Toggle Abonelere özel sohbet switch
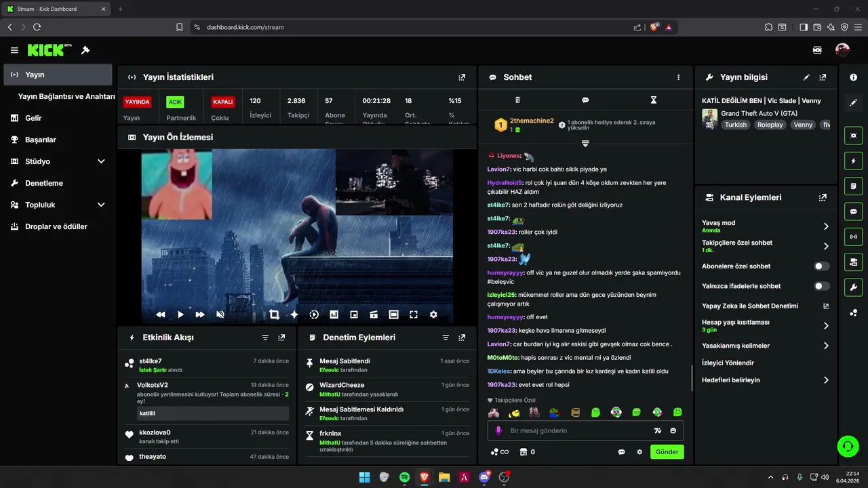Viewport: 868px width, 488px height. point(822,266)
